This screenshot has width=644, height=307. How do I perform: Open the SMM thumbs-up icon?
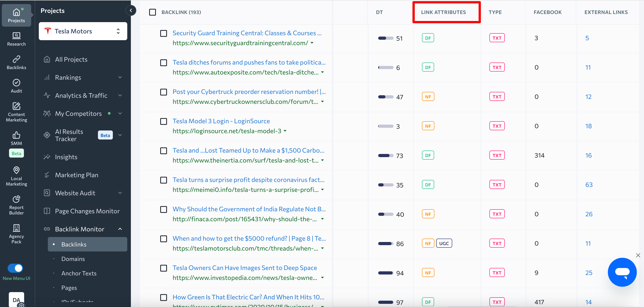pos(16,135)
